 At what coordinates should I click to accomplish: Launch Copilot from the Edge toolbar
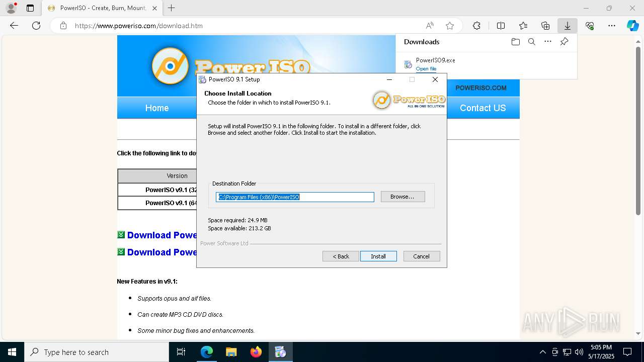[633, 26]
